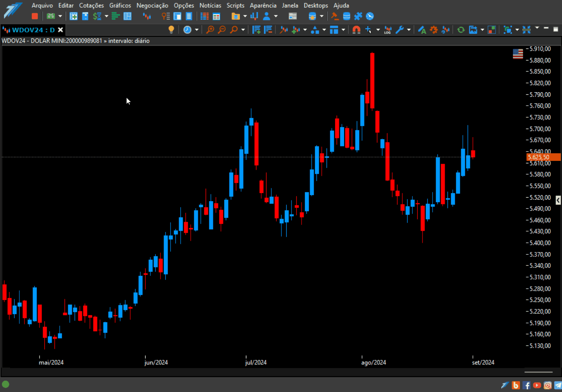Open the YouTube link in status bar
Image resolution: width=562 pixels, height=392 pixels.
[x=537, y=386]
